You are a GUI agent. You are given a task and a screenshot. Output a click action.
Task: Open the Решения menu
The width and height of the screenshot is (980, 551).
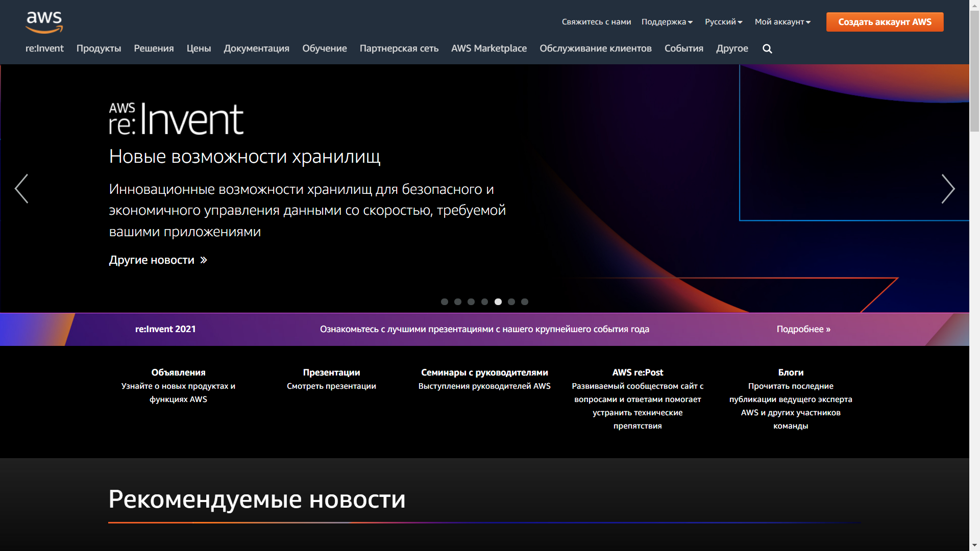[x=154, y=48]
